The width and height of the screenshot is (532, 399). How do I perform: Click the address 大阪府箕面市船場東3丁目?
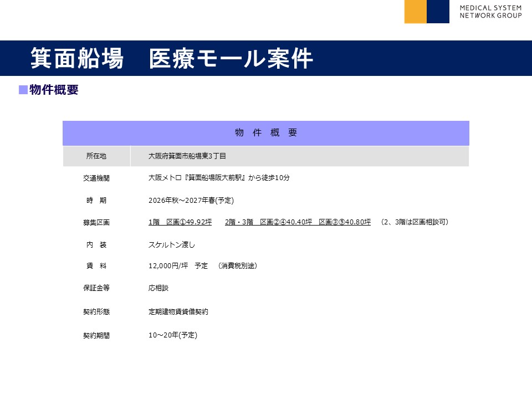click(x=187, y=156)
